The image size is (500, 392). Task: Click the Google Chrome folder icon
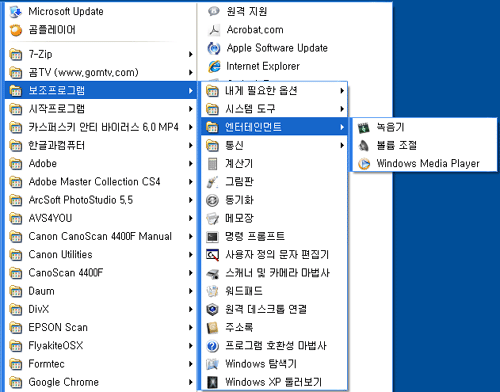[x=15, y=382]
